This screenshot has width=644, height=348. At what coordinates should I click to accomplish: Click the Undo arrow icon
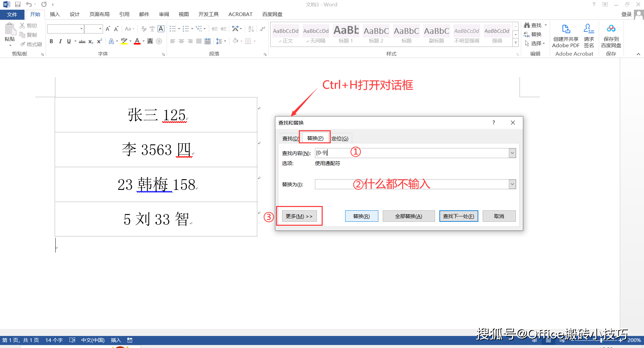[x=29, y=4]
